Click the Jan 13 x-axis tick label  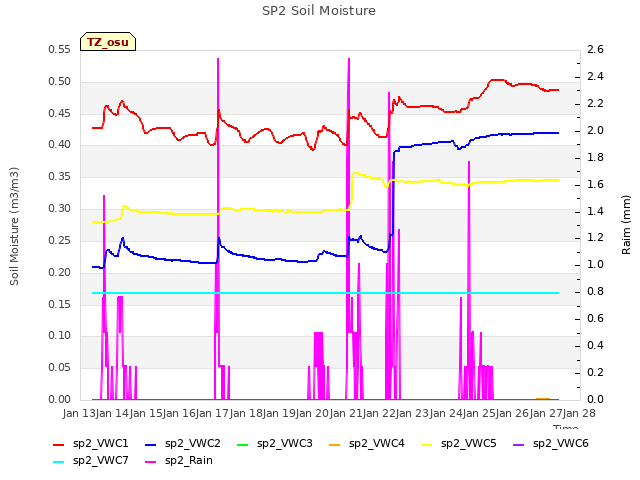click(79, 413)
